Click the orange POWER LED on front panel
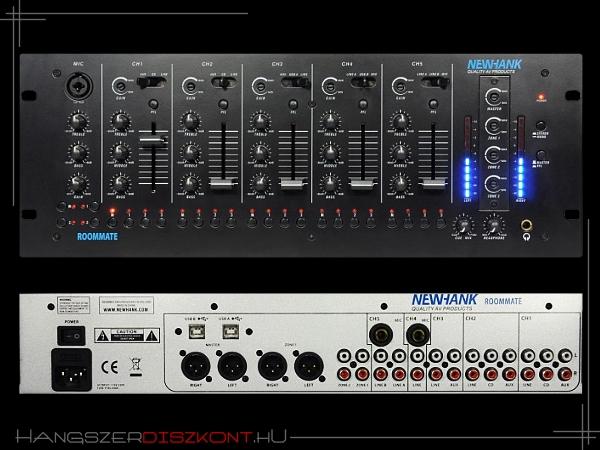600x450 pixels. (541, 96)
